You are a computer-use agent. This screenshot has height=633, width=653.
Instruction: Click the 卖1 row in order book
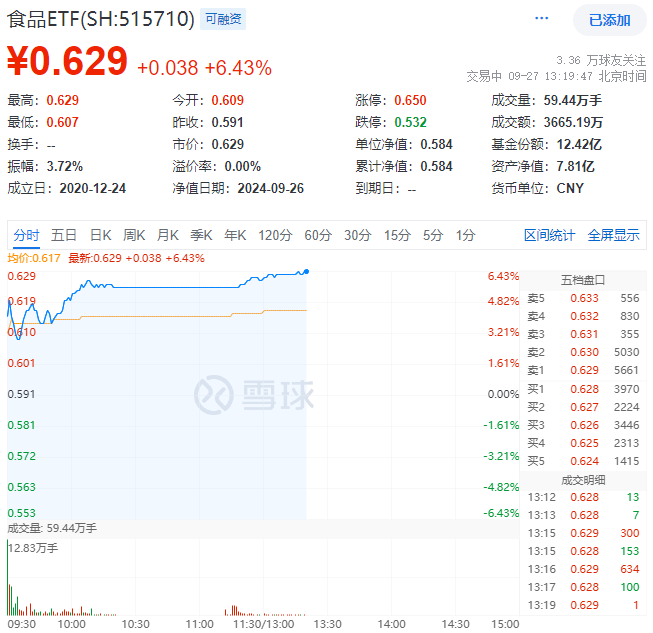pyautogui.click(x=585, y=370)
